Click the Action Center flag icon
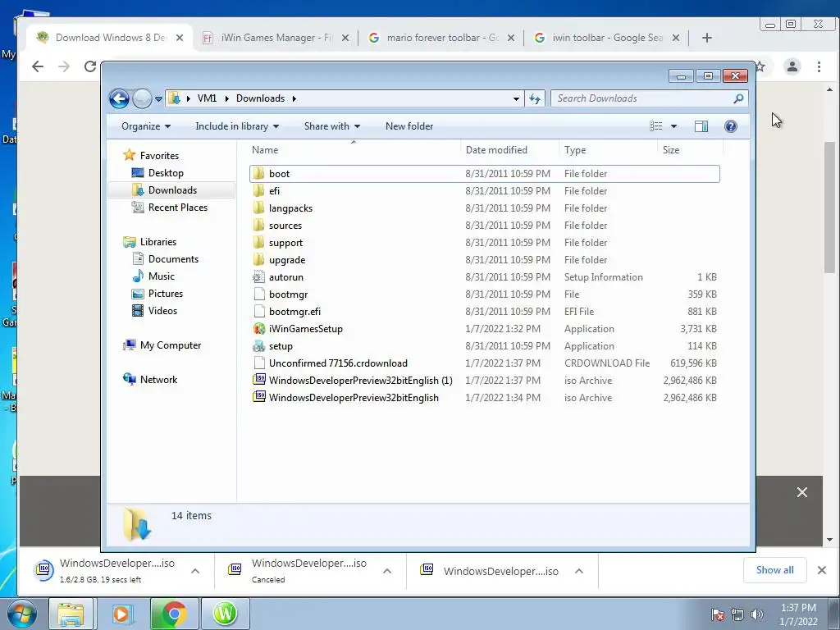 718,614
